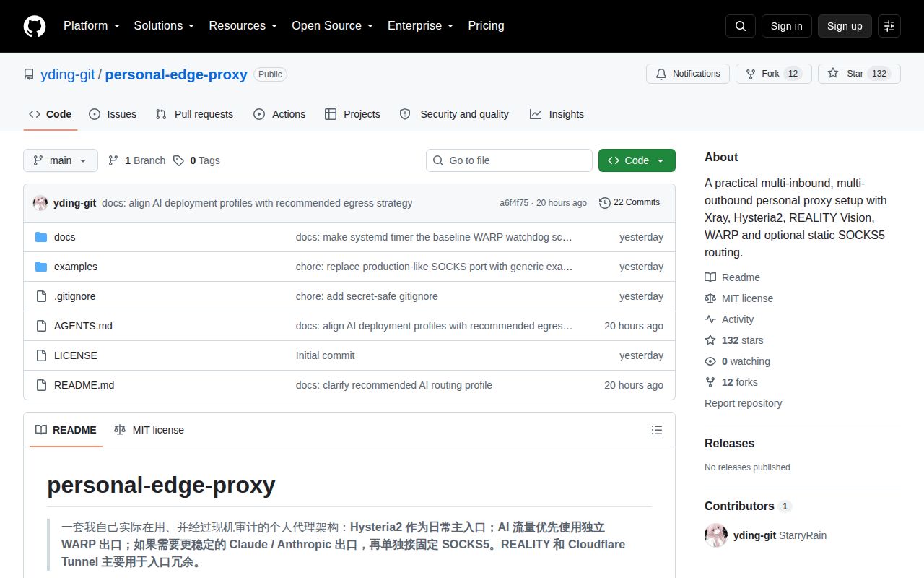Click the LICENSE file icon
This screenshot has width=924, height=578.
[41, 355]
